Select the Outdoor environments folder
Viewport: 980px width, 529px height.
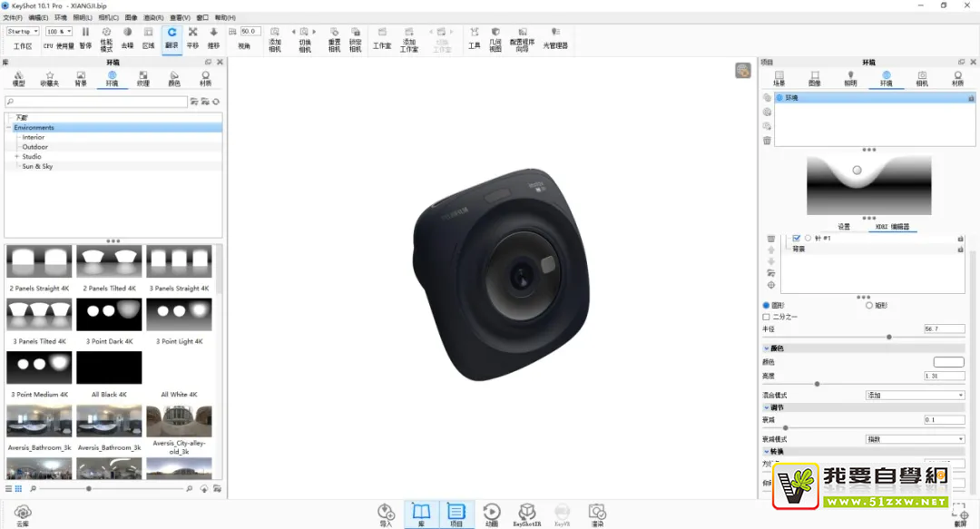35,147
